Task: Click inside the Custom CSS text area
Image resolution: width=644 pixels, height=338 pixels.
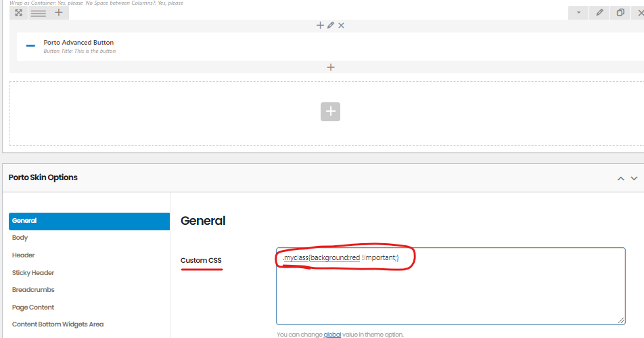Action: click(451, 287)
